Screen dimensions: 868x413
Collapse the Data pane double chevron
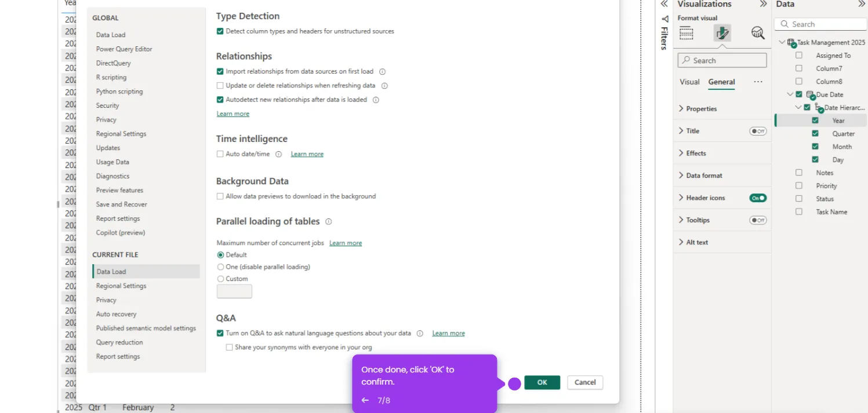point(862,4)
